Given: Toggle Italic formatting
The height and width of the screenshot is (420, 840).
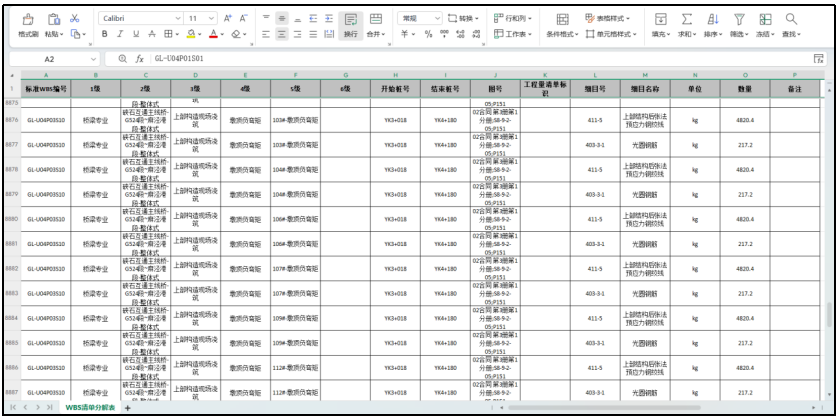Looking at the screenshot, I should pos(121,34).
